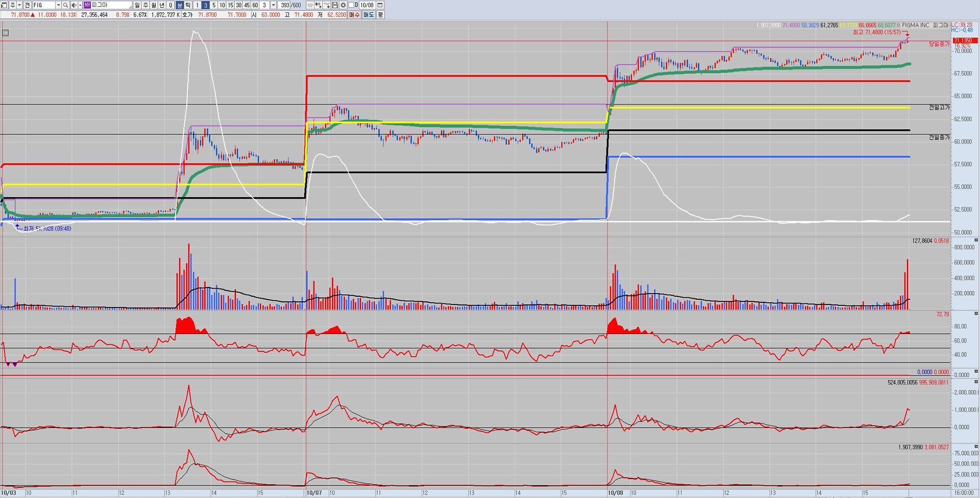Switch to 1-minute interval
Viewport: 980px width, 498px height.
(197, 5)
